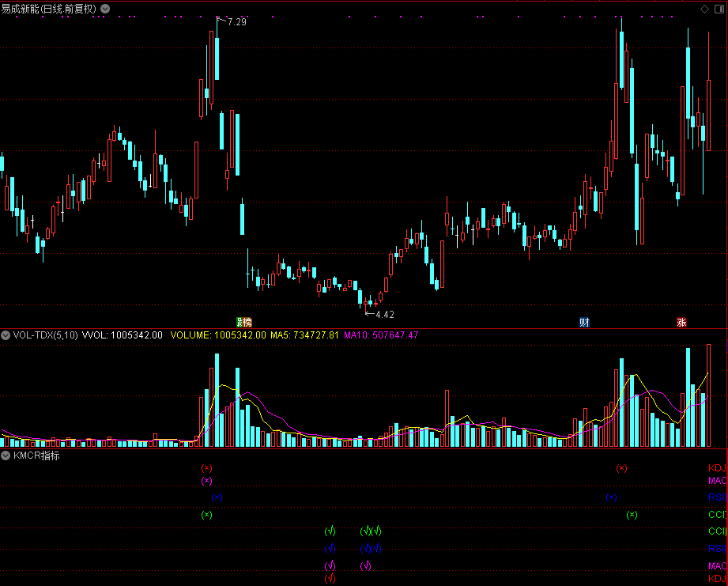Viewport: 728px width, 586px height.
Task: Click the VVOL: 1005342.00 value
Action: coord(122,335)
